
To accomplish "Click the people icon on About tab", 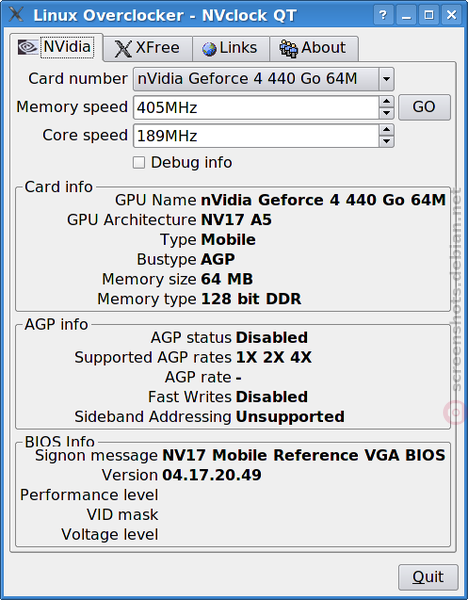I will 288,49.
